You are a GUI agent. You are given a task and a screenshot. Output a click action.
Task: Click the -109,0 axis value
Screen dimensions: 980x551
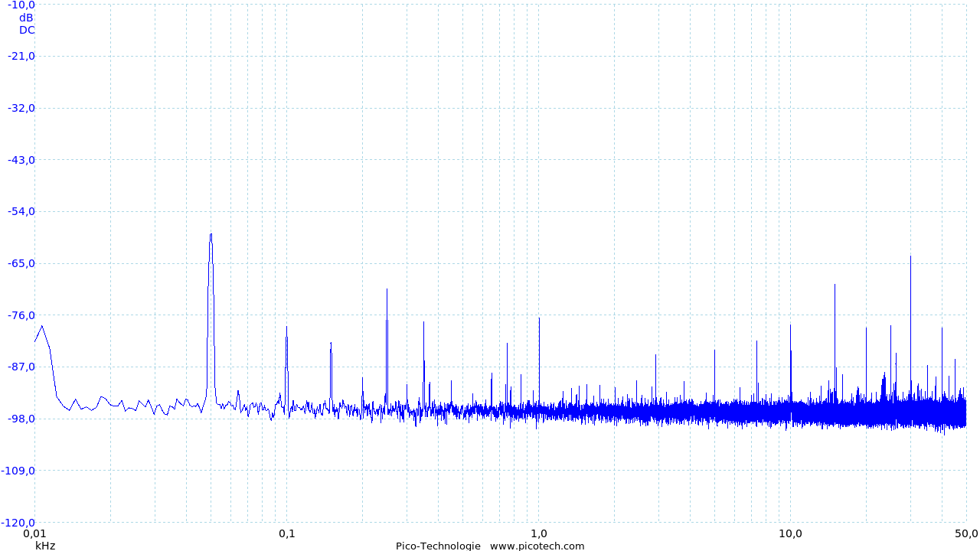pyautogui.click(x=19, y=471)
